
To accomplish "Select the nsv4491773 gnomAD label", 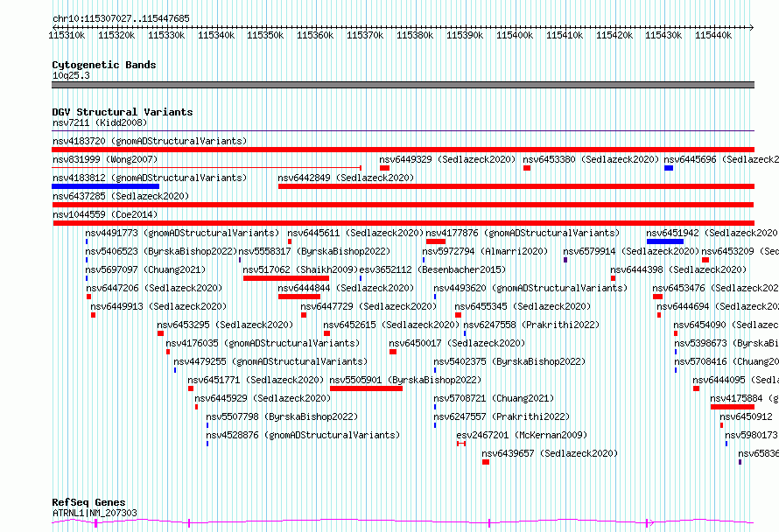I will [x=182, y=233].
